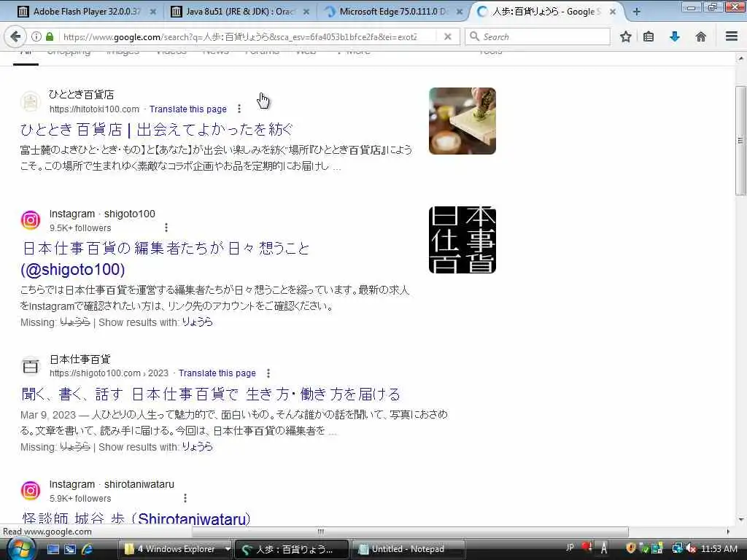Go back with the browser back arrow
This screenshot has height=560, width=747.
[x=15, y=36]
